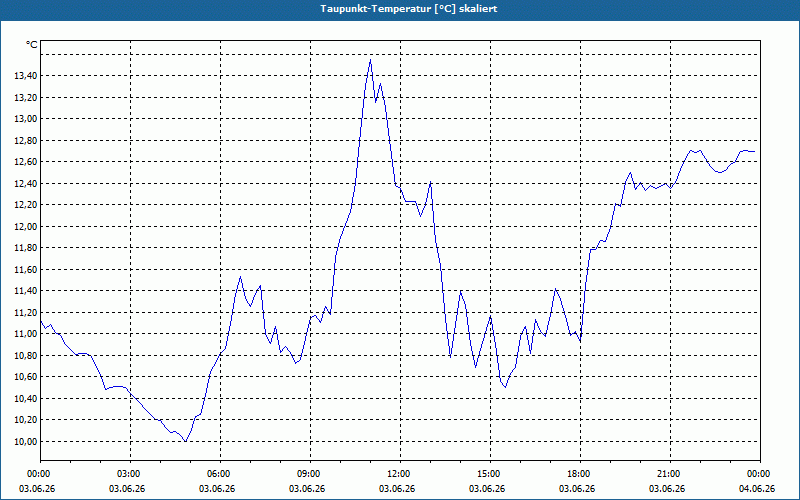Select the 13,20 y-axis value

click(26, 97)
